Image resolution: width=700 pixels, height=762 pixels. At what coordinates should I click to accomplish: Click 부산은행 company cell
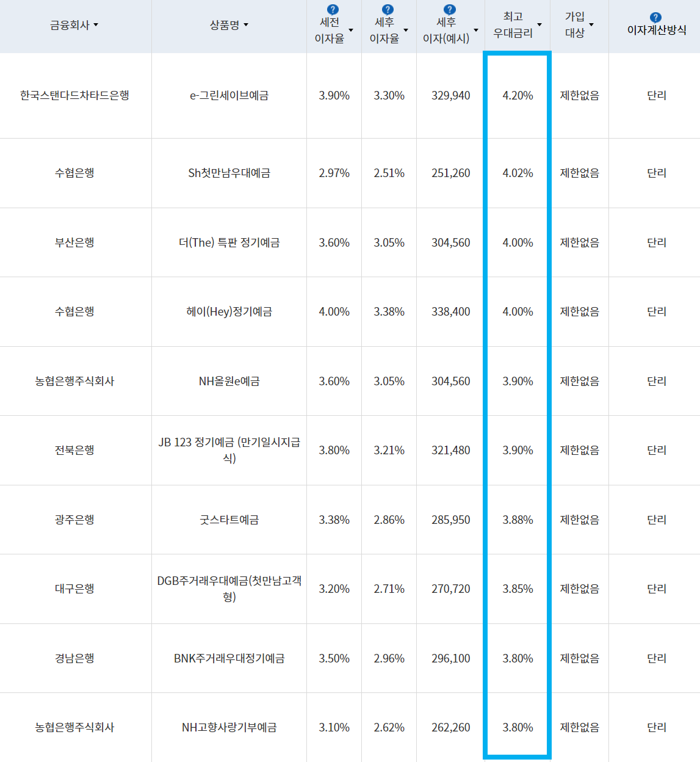pyautogui.click(x=74, y=242)
